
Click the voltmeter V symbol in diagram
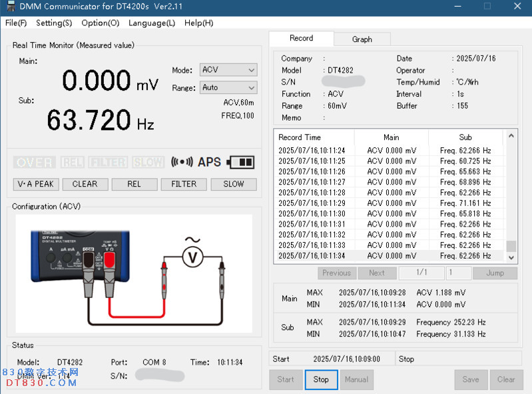pyautogui.click(x=192, y=259)
